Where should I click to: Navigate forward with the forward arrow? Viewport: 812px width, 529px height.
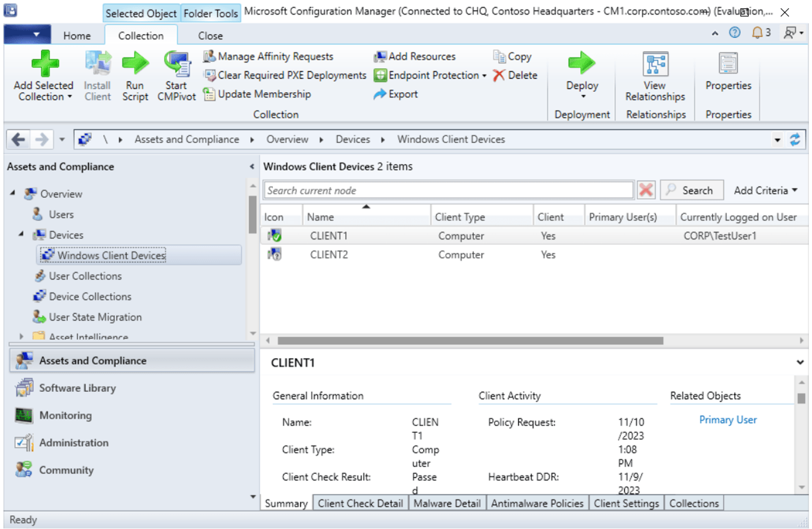[x=42, y=140]
